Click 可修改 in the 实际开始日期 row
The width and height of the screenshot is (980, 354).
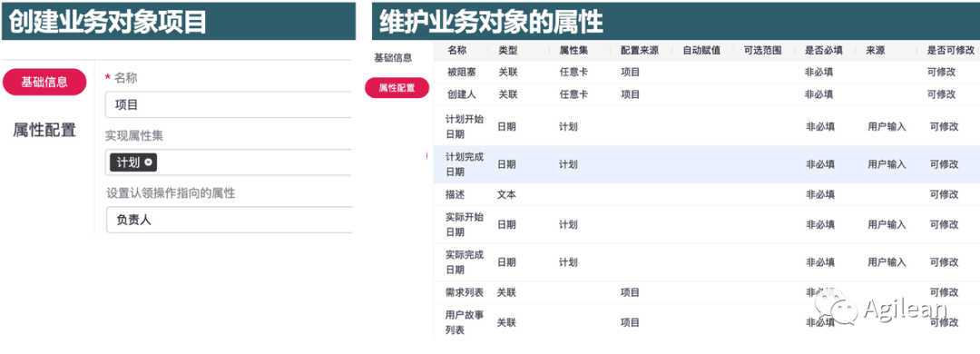click(944, 224)
